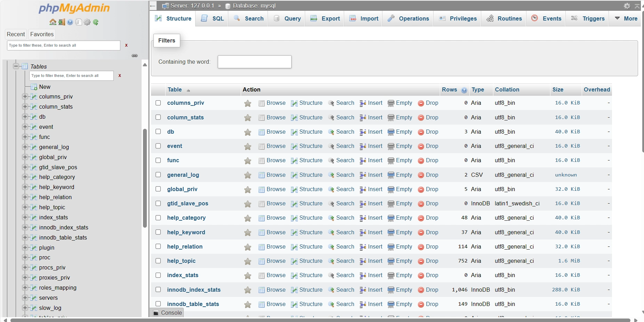Open page settings gear in top bar
This screenshot has width=644, height=322.
tap(627, 6)
